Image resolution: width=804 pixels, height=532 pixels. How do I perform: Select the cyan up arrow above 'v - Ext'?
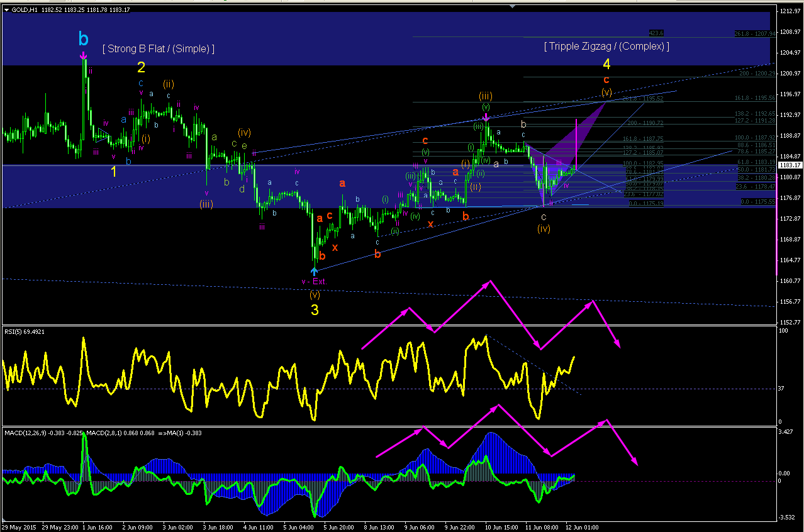pos(315,271)
